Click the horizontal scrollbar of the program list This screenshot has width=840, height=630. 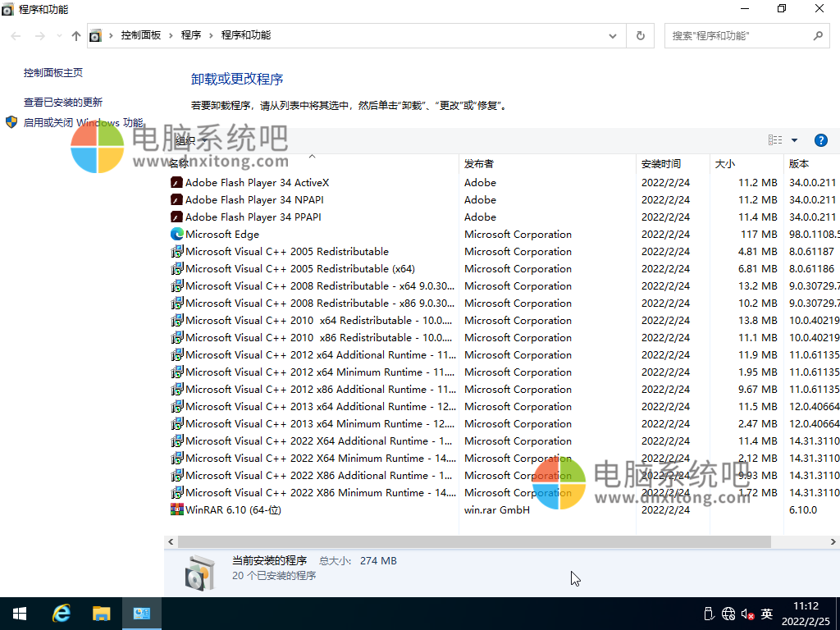(473, 542)
